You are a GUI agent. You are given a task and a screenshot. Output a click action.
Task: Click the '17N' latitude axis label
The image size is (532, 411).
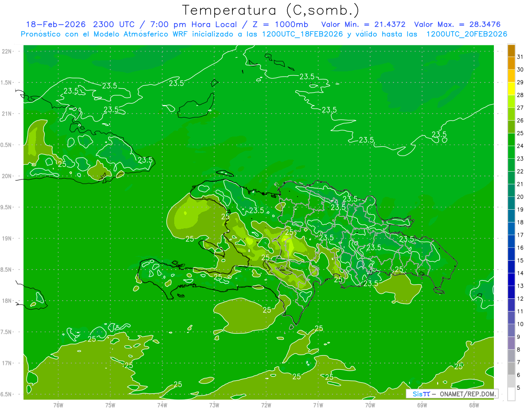pyautogui.click(x=7, y=363)
